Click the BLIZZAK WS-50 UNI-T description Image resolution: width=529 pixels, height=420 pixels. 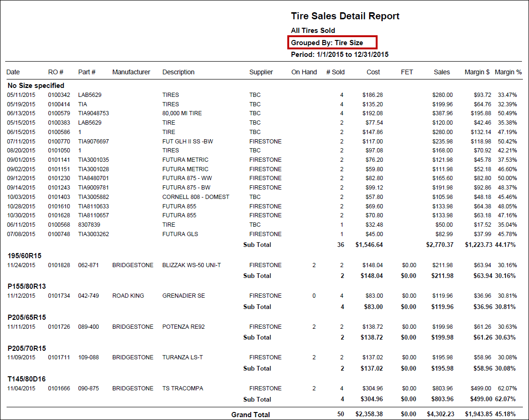(192, 265)
